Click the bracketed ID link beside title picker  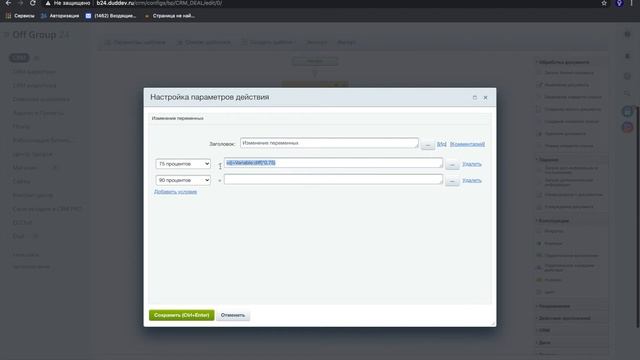442,144
